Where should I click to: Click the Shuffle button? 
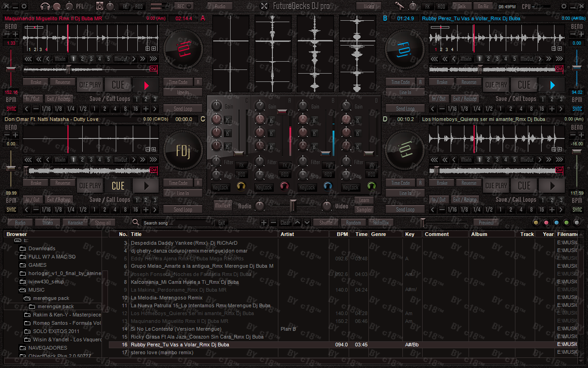(x=326, y=223)
